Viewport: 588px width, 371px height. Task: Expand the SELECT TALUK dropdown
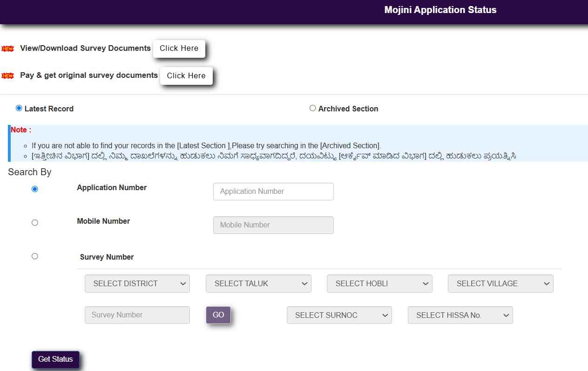tap(258, 283)
